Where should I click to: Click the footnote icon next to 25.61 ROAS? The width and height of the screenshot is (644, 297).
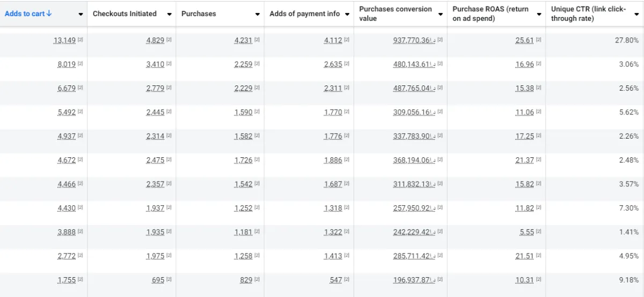coord(538,40)
